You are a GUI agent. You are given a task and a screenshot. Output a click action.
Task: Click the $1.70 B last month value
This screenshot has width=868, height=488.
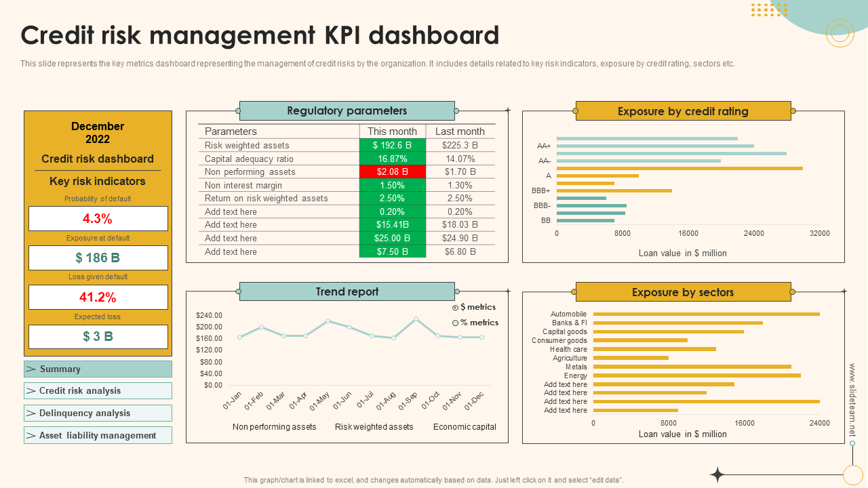click(x=460, y=171)
